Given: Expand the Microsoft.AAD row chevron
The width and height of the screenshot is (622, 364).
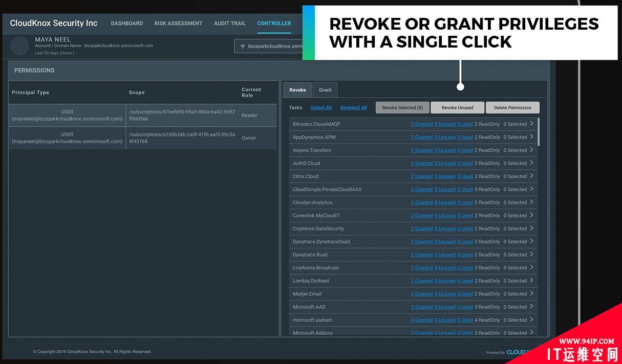Looking at the screenshot, I should tap(532, 307).
